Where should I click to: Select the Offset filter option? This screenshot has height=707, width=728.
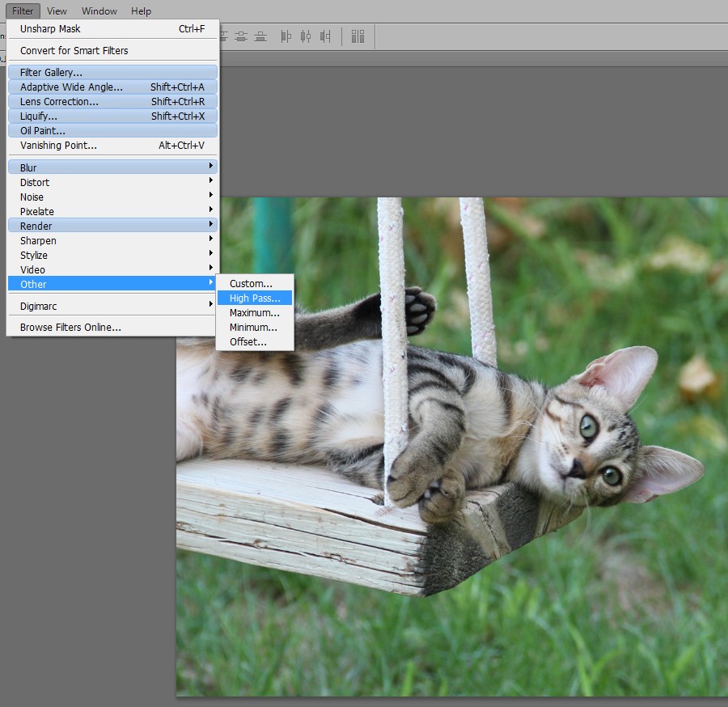click(248, 342)
